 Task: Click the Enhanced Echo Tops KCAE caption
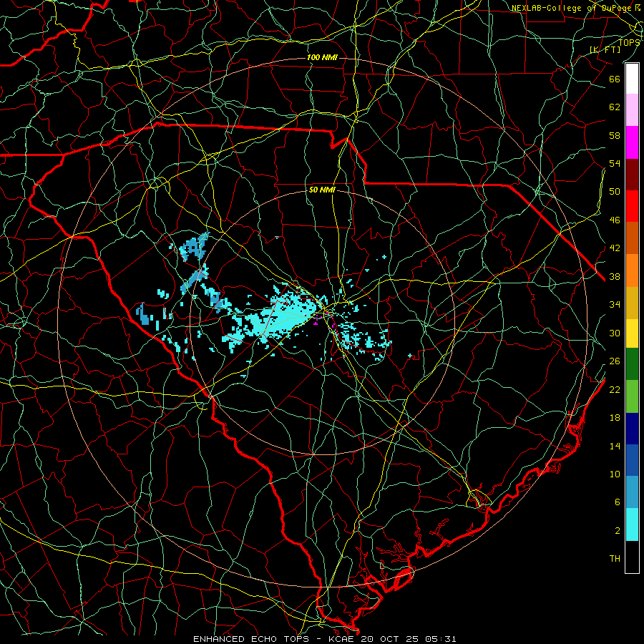[324, 639]
